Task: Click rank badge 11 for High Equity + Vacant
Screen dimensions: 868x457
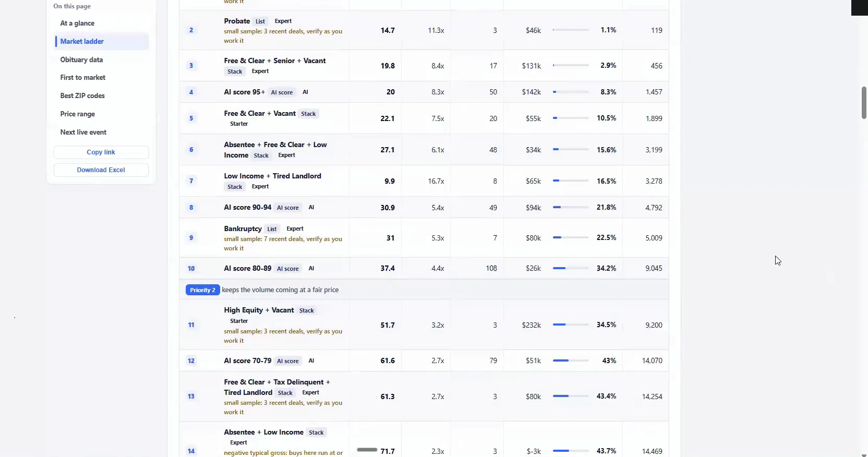Action: click(x=191, y=325)
